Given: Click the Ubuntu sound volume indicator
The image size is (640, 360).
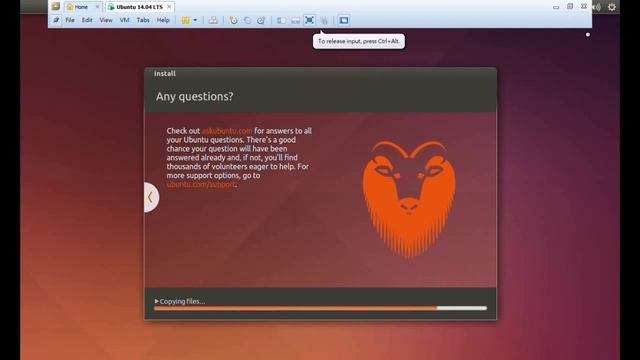Looking at the screenshot, I should tap(597, 7).
